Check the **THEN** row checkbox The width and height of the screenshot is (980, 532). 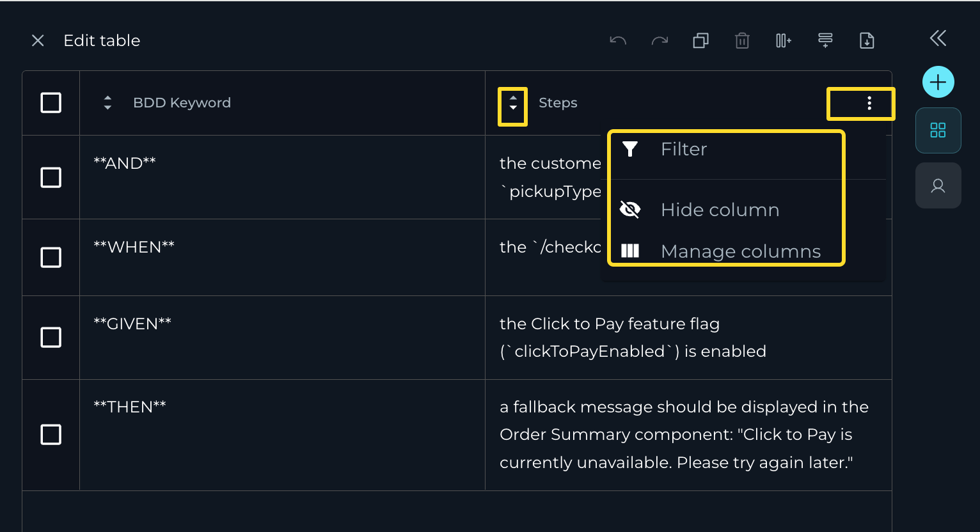51,435
